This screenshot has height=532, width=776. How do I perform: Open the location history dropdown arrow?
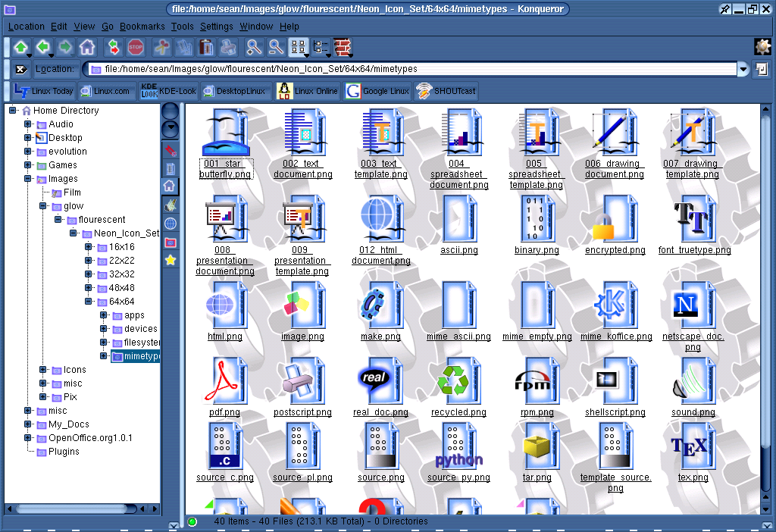pyautogui.click(x=743, y=69)
